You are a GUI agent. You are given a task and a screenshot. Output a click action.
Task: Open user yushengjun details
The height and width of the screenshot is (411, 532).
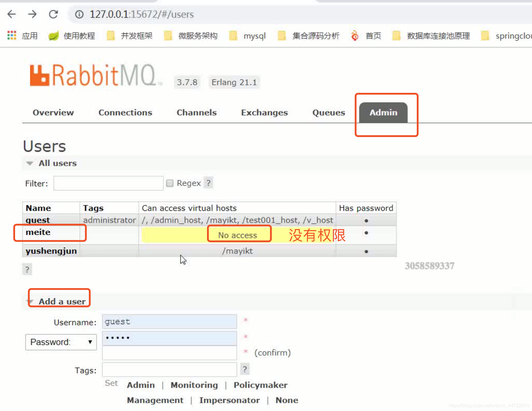(51, 251)
